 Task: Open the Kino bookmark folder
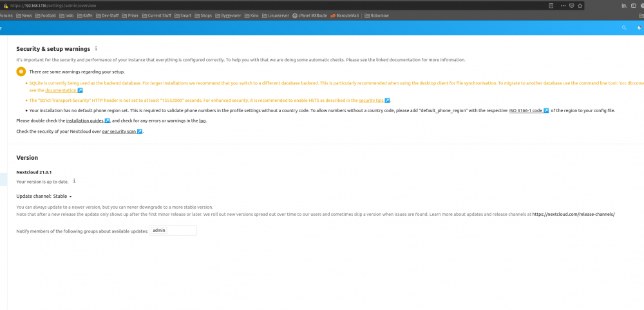(x=252, y=15)
